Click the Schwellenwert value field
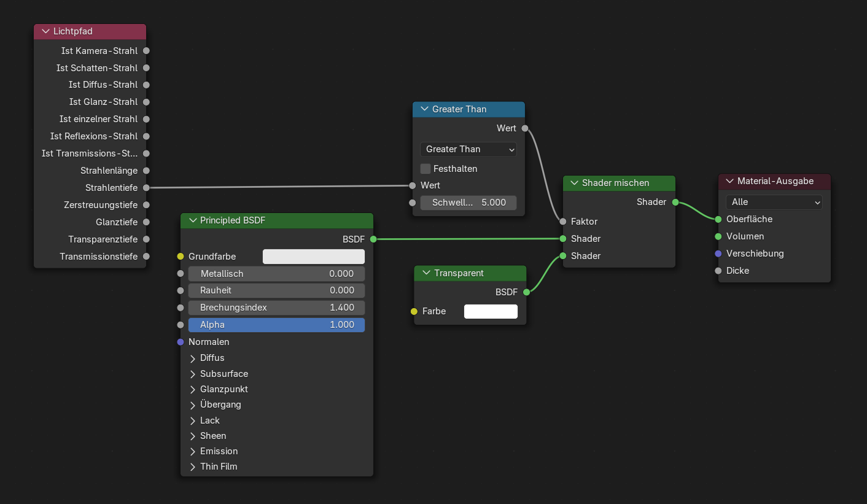This screenshot has width=867, height=504. click(468, 203)
